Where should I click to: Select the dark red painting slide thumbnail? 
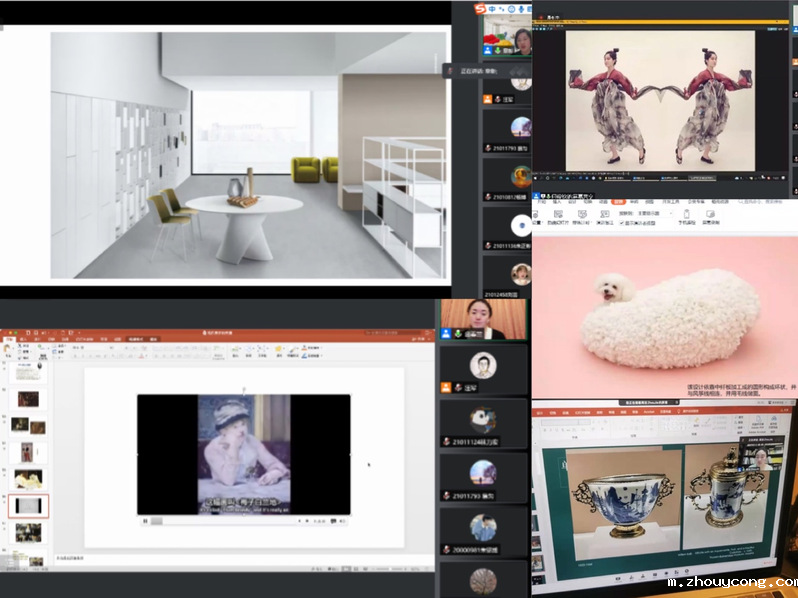click(x=28, y=399)
